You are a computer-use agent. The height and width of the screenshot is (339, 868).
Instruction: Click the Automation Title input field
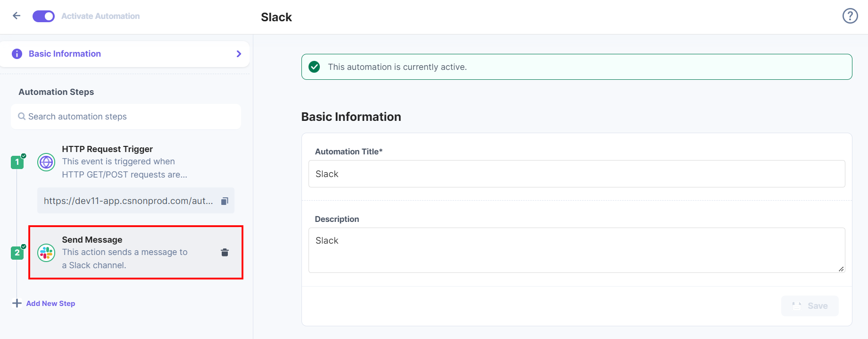click(x=576, y=174)
